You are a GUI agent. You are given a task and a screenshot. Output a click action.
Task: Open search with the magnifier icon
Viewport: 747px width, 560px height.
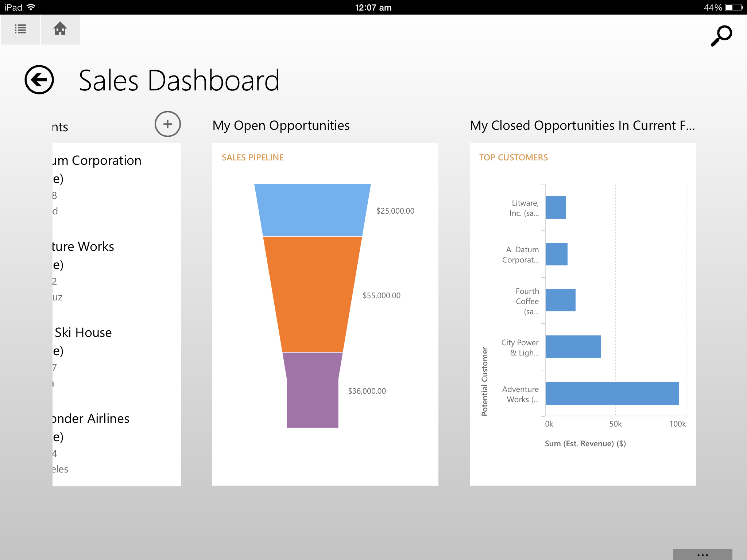coord(721,36)
